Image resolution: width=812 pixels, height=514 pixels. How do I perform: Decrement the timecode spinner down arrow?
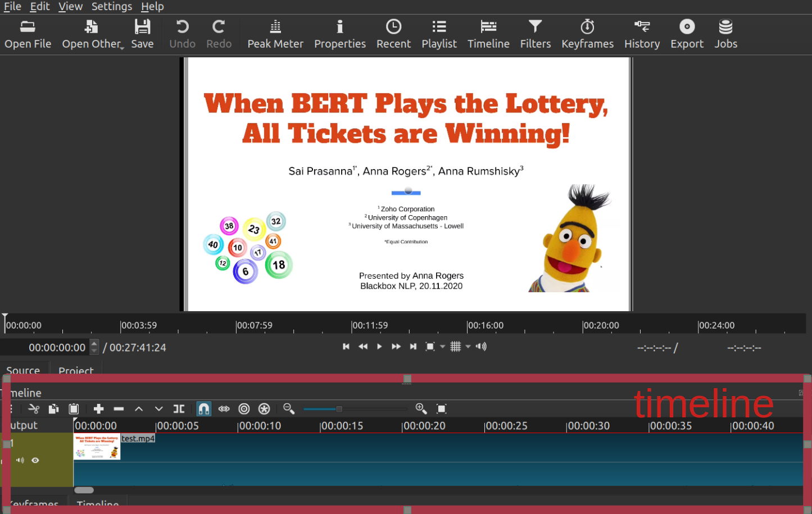[94, 351]
